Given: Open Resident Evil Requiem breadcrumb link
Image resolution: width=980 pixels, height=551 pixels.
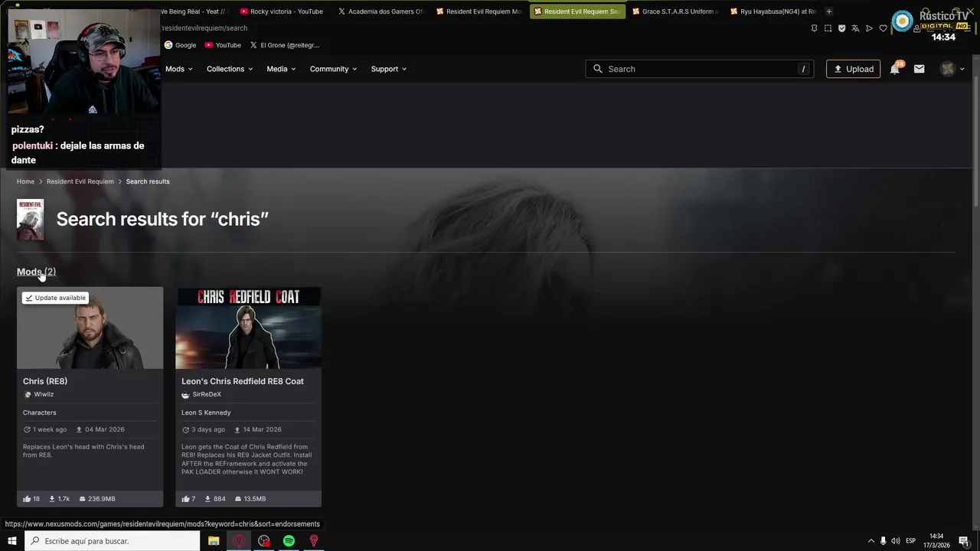Looking at the screenshot, I should coord(80,181).
